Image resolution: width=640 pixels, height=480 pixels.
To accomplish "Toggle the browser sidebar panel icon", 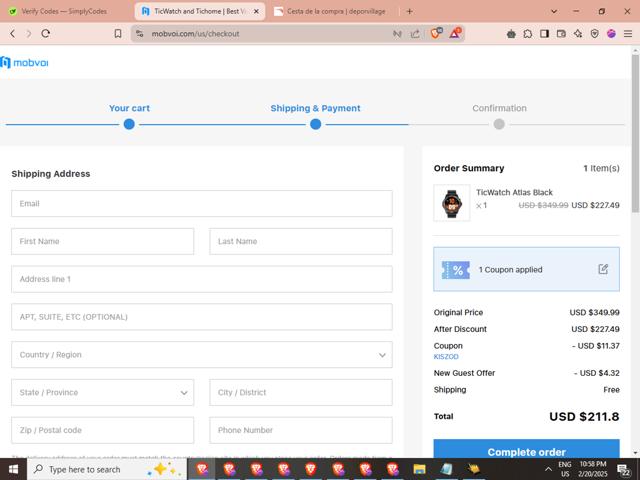I will pyautogui.click(x=544, y=34).
